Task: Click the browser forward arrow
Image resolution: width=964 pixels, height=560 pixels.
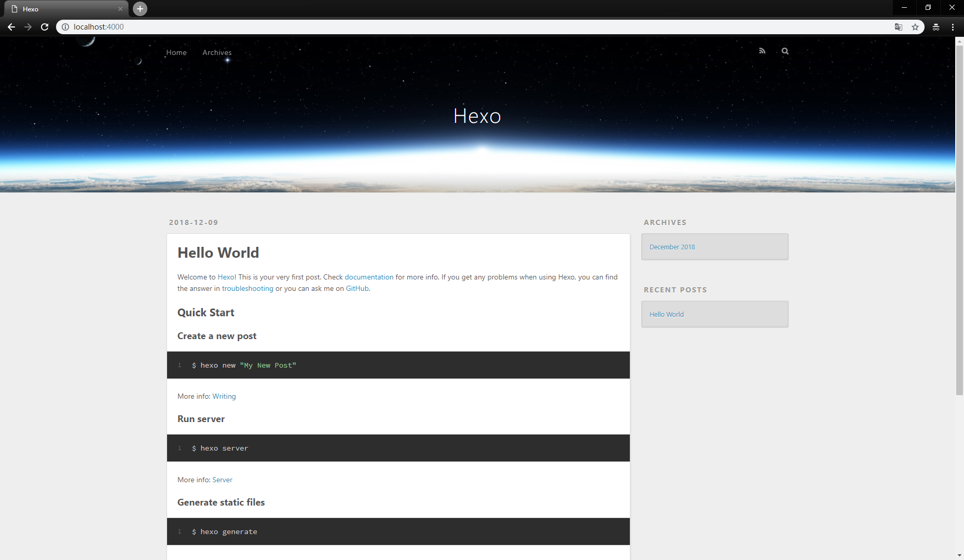Action: coord(28,27)
